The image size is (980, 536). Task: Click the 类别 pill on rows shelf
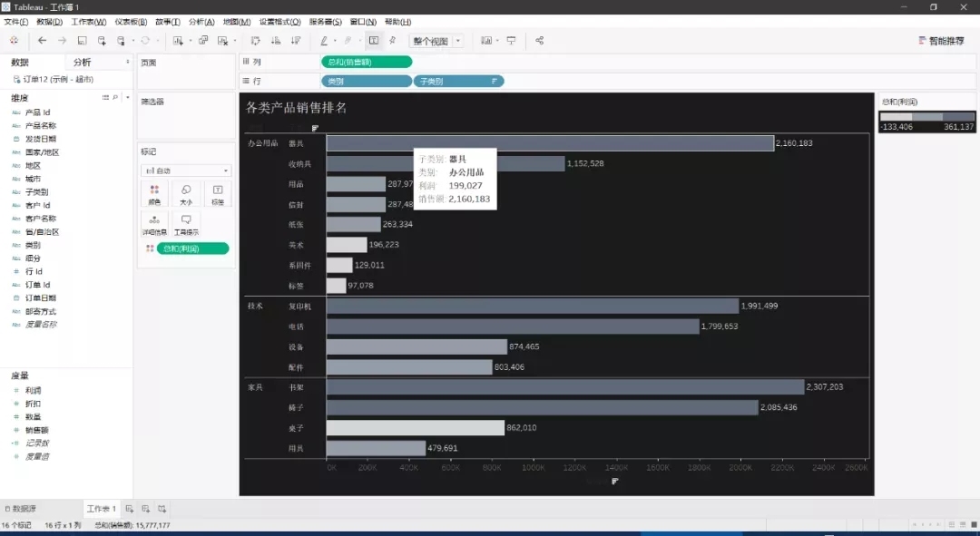click(367, 82)
